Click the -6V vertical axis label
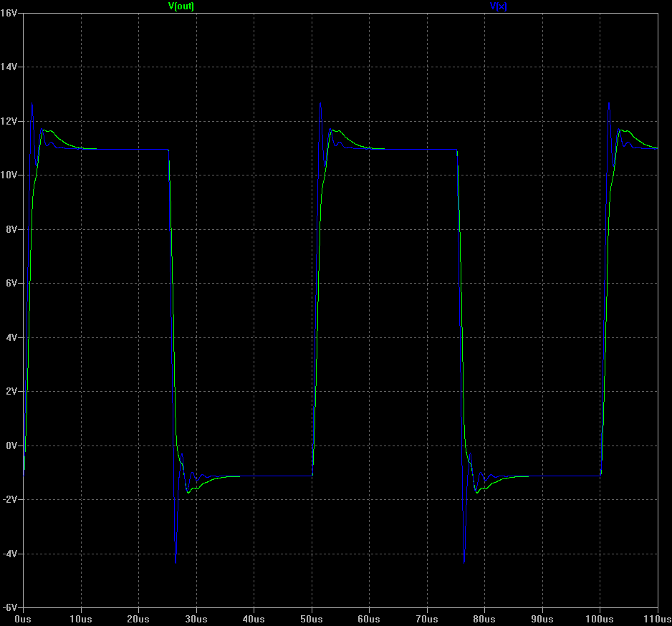672x626 pixels. pyautogui.click(x=10, y=607)
